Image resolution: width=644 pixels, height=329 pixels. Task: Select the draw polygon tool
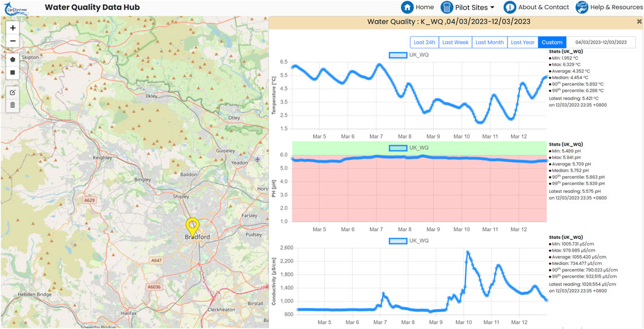13,59
